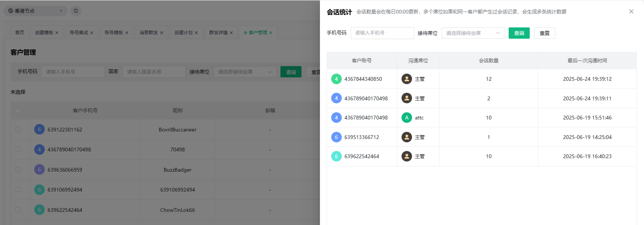Check the row with nickname 639106992494
This screenshot has height=225, width=644.
click(18, 190)
